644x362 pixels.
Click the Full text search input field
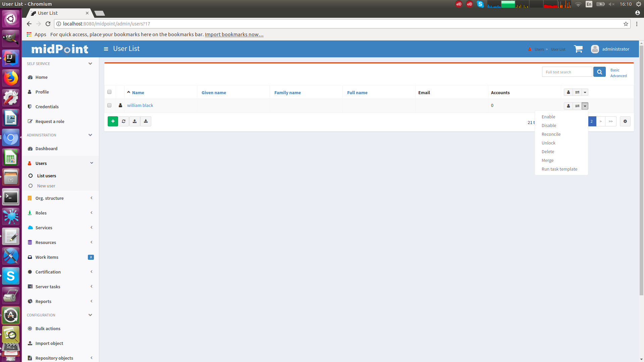(x=567, y=72)
